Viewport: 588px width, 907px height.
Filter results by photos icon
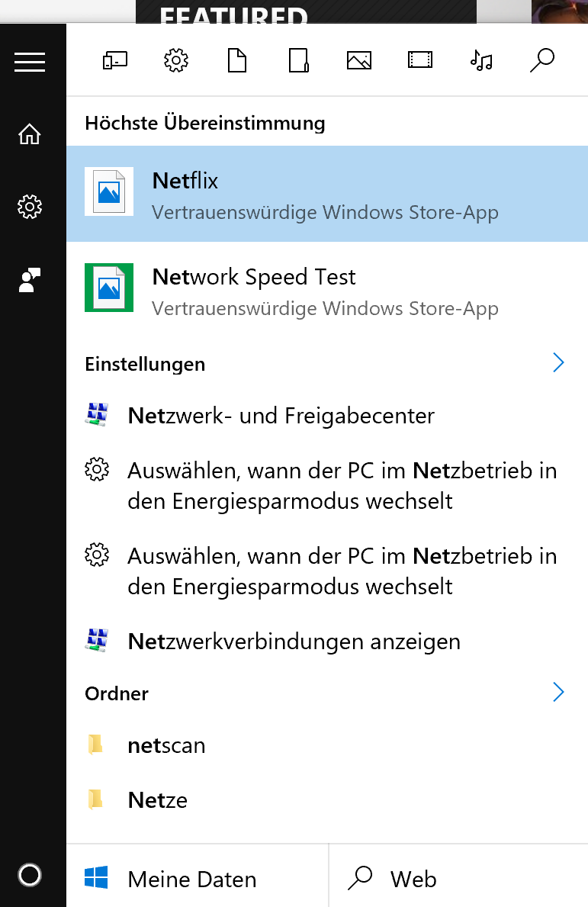(359, 60)
